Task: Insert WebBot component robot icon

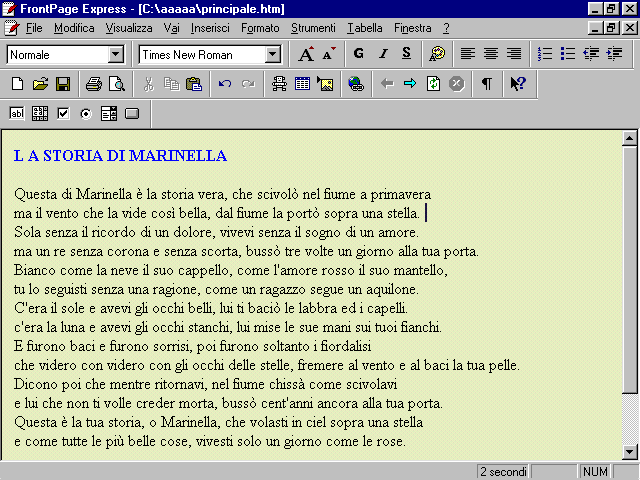Action: pyautogui.click(x=279, y=84)
